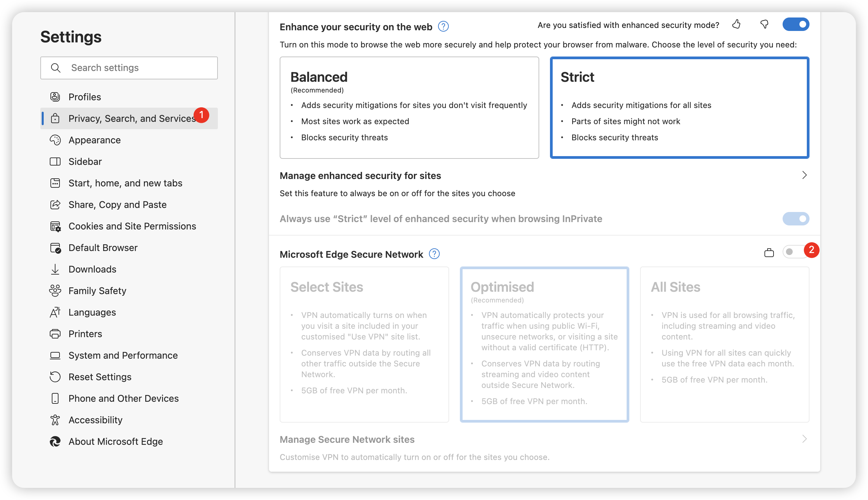Choose the Optimised VPN mode card
Viewport: 868px width, 500px height.
(x=544, y=345)
